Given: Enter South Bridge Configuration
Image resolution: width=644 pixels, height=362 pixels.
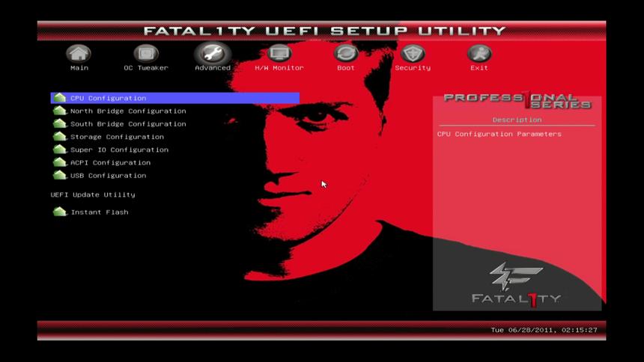Looking at the screenshot, I should point(128,124).
